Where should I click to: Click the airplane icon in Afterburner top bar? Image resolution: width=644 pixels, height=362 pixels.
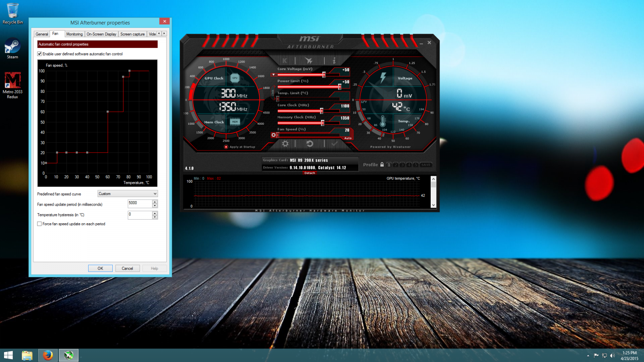[x=309, y=61]
